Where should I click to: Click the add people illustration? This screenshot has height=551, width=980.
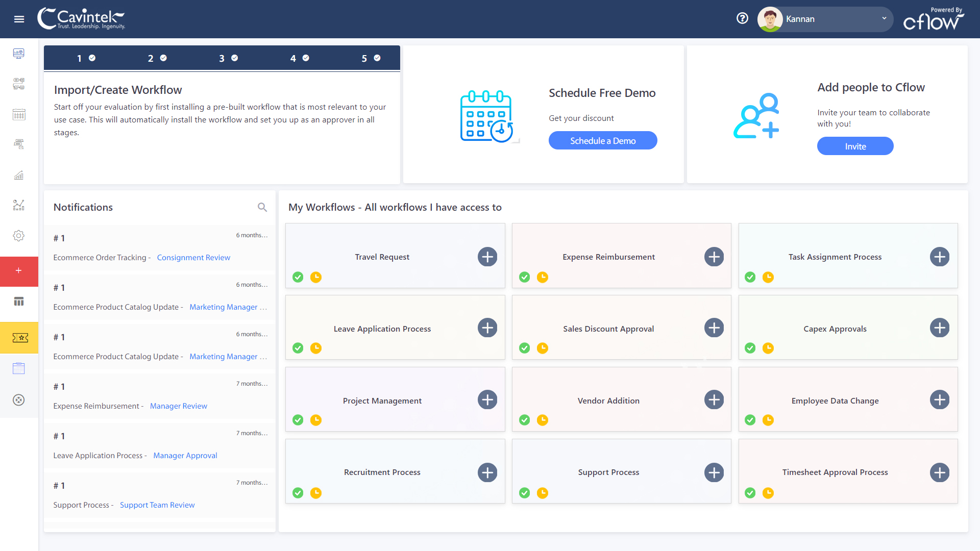pyautogui.click(x=756, y=116)
